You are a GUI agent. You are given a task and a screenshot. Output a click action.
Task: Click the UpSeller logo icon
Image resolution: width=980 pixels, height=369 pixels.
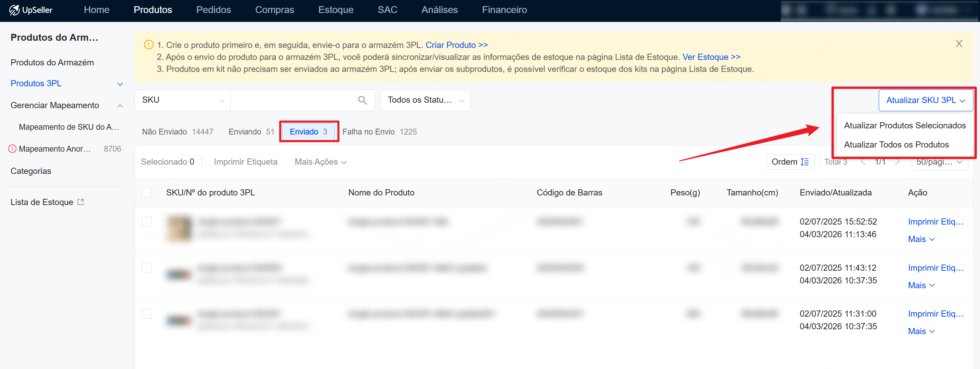coord(14,10)
